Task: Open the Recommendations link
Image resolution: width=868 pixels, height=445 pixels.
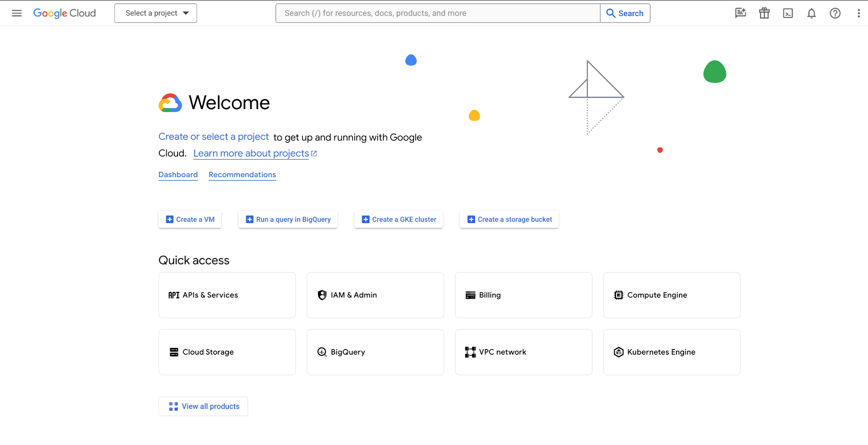Action: click(242, 175)
